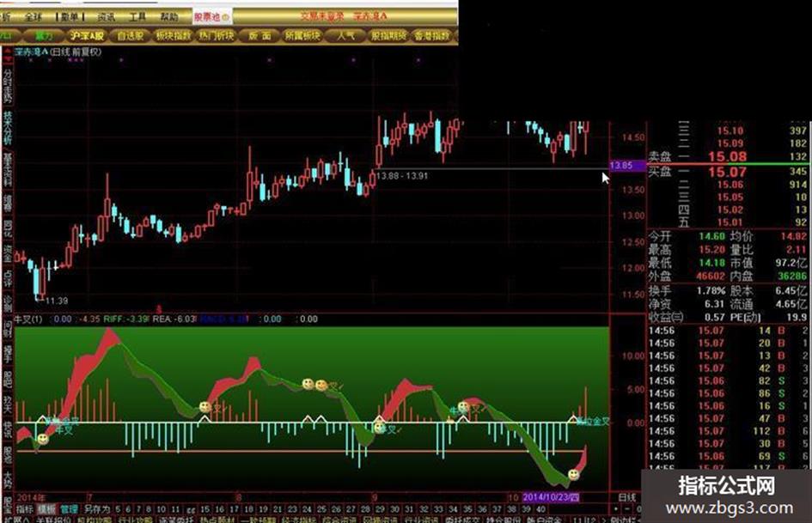Open the 自选股 list
Viewport: 812px width, 523px height.
coord(130,36)
